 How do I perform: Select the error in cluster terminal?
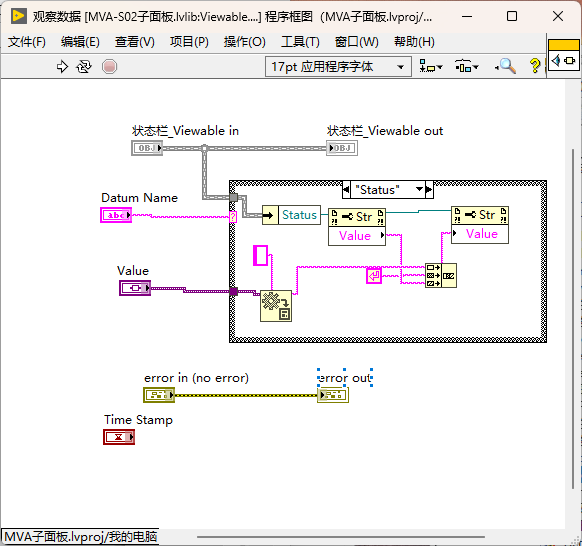(159, 395)
